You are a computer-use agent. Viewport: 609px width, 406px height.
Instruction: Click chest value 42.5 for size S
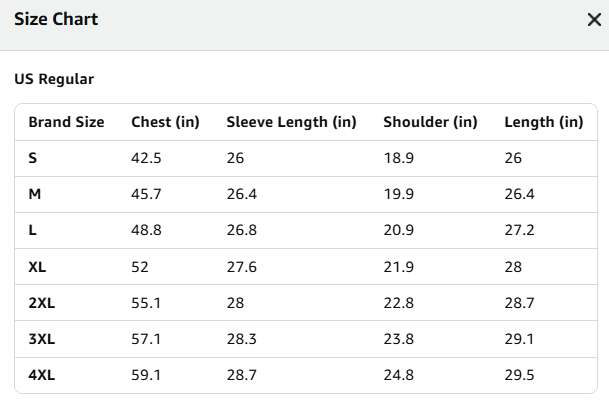click(146, 158)
